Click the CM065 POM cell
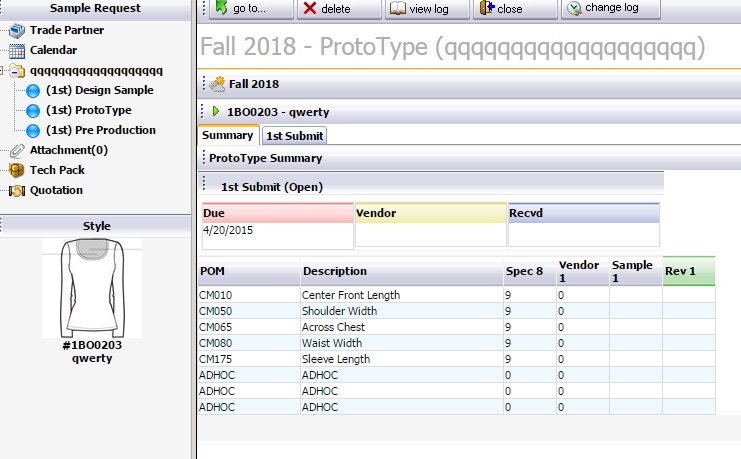 [x=249, y=327]
